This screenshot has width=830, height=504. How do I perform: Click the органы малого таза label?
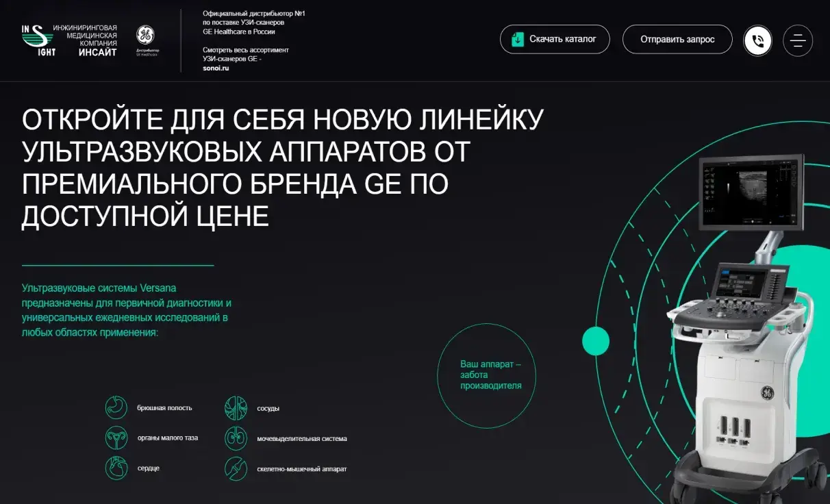pos(168,438)
